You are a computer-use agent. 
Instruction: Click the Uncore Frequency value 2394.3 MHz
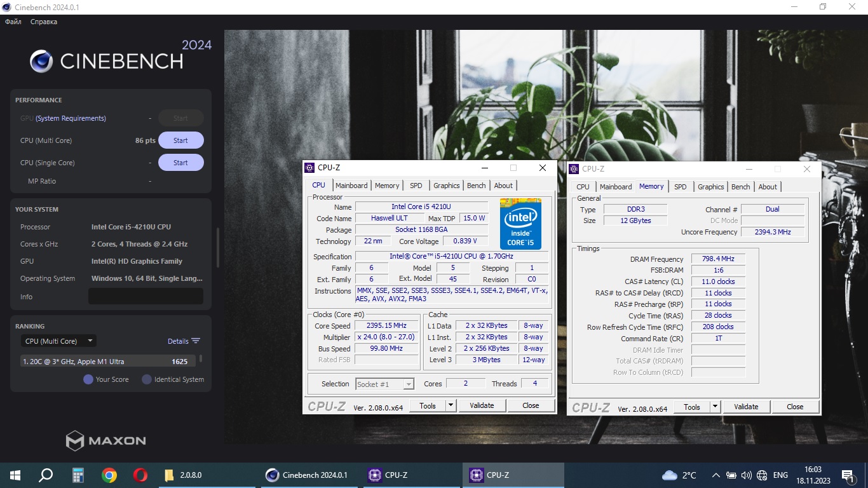pos(773,232)
